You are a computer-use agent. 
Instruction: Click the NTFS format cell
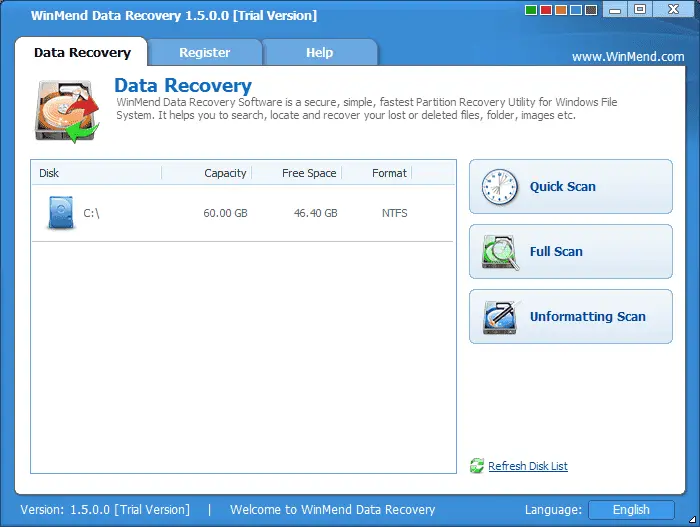[395, 213]
